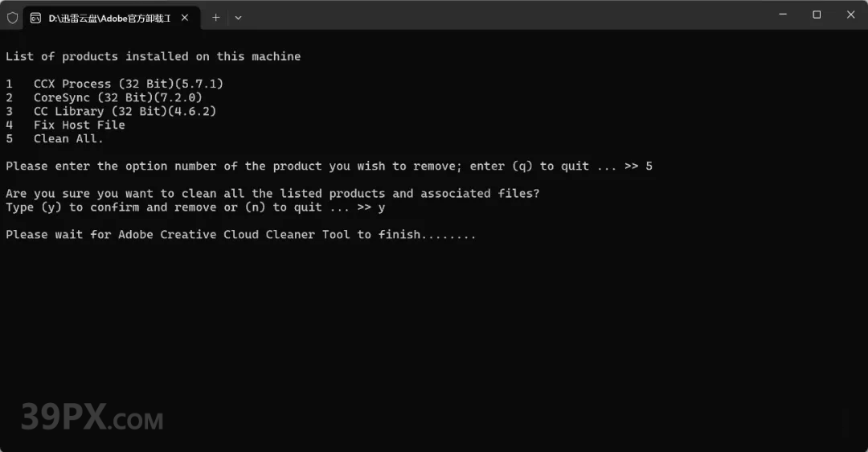Click the 'Please wait for Adobe Creative Cloud' message
This screenshot has height=452, width=868.
[241, 235]
